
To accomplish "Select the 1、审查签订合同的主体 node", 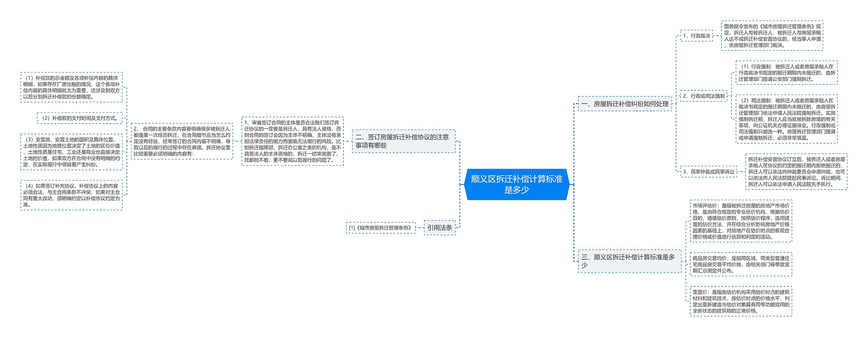I will click(x=292, y=141).
